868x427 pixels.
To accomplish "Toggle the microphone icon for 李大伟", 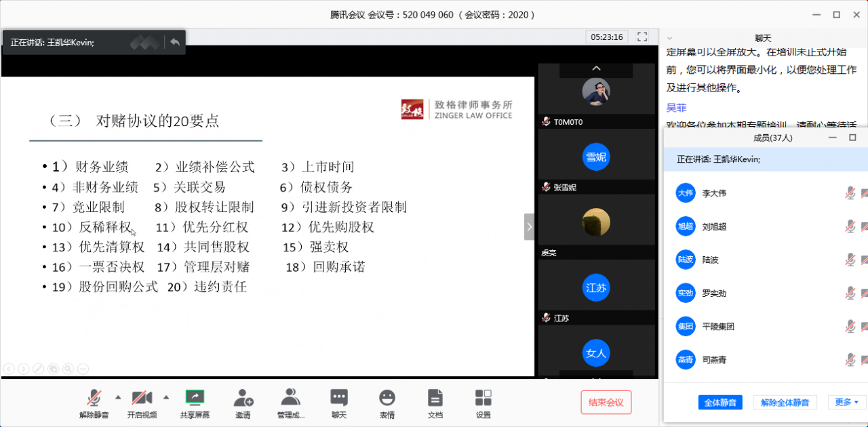I will (850, 193).
